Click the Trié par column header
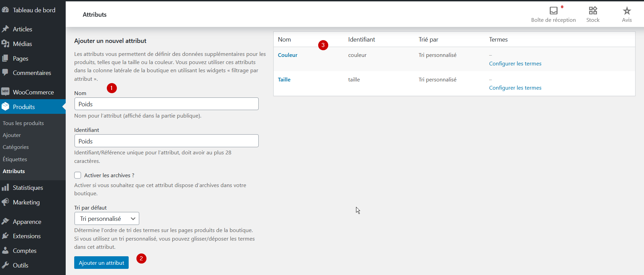This screenshot has width=644, height=275. [428, 40]
